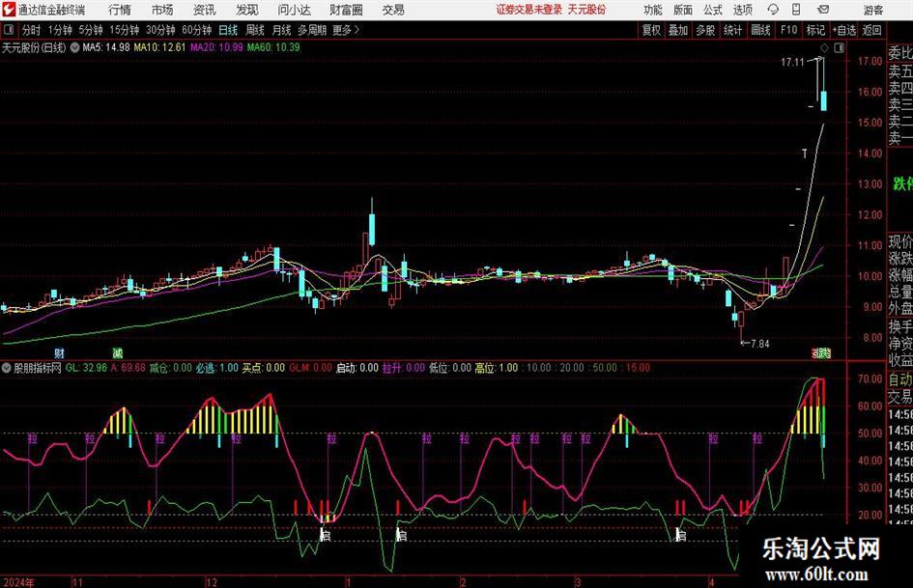Expand the 更多 periods chevron
Screen dimensions: 913x588
(357, 30)
